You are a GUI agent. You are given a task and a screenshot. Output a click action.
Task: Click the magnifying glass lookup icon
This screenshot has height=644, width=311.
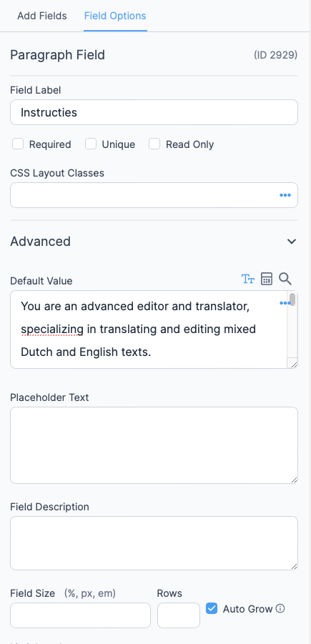tap(285, 279)
